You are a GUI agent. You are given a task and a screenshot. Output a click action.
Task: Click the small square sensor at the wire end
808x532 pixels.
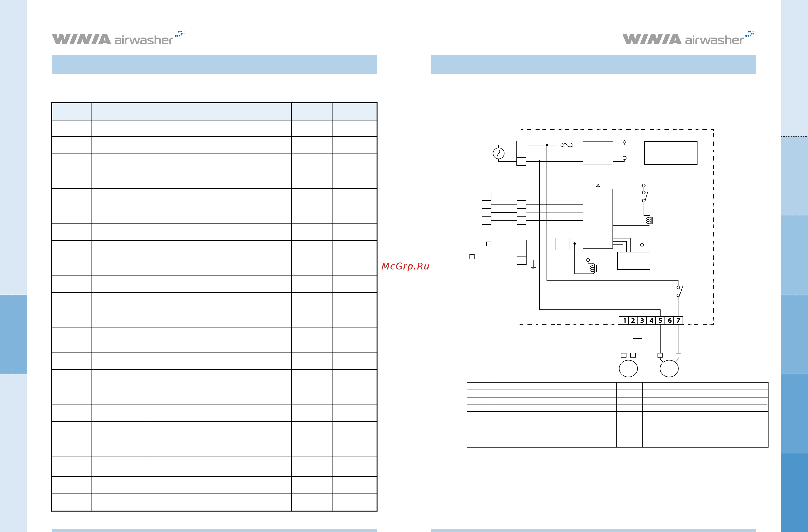point(472,257)
